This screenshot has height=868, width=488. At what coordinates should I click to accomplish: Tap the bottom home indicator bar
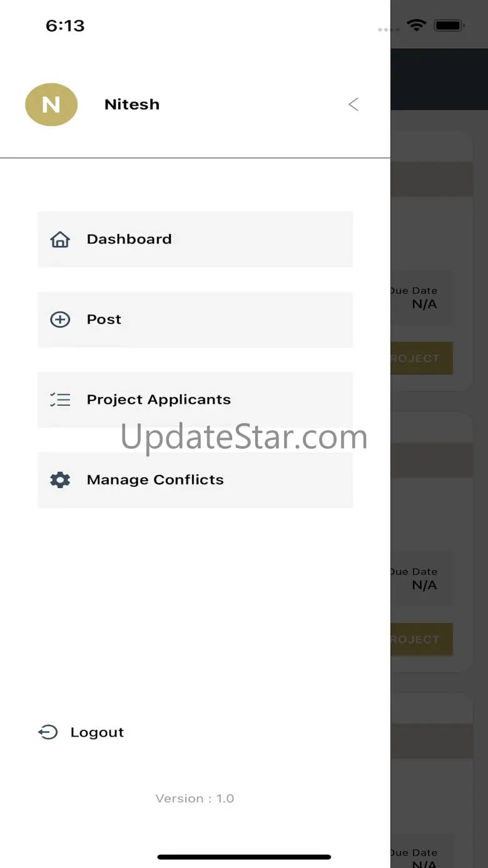[244, 857]
